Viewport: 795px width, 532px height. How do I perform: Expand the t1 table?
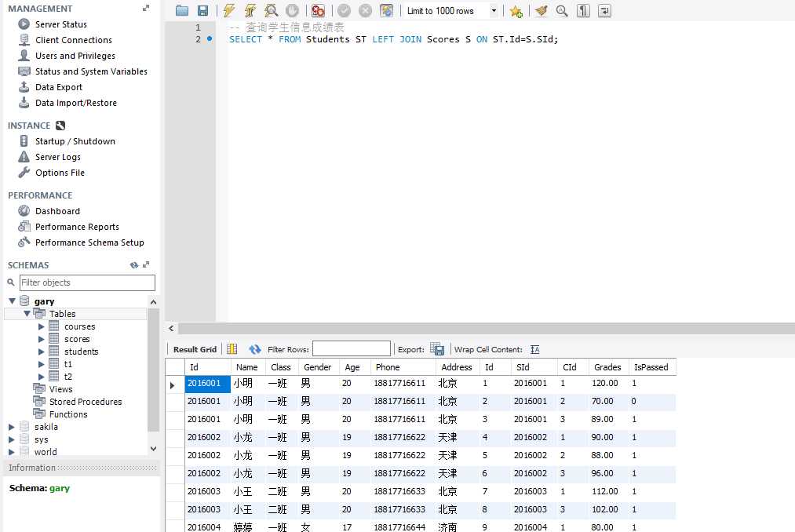[x=42, y=364]
